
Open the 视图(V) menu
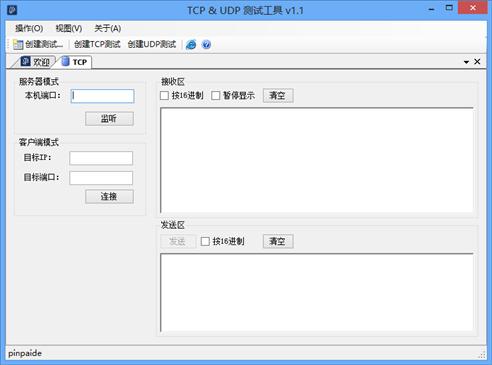click(x=69, y=28)
